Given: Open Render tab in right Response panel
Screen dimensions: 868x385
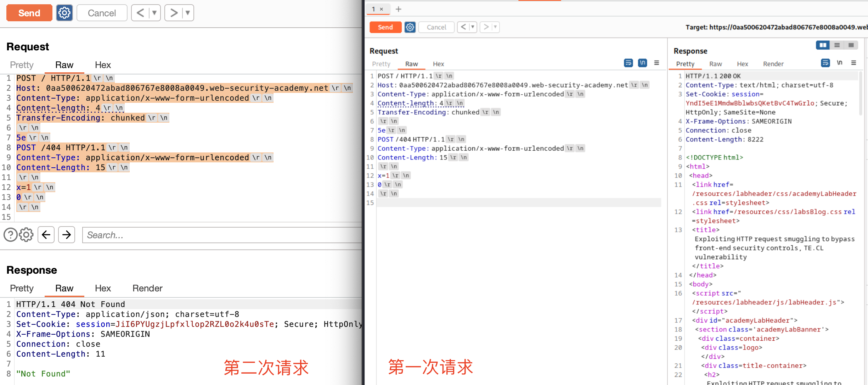Looking at the screenshot, I should pyautogui.click(x=773, y=64).
